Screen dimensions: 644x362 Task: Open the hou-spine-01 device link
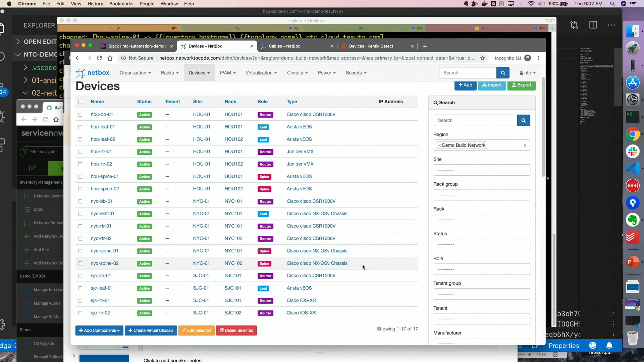pos(105,176)
